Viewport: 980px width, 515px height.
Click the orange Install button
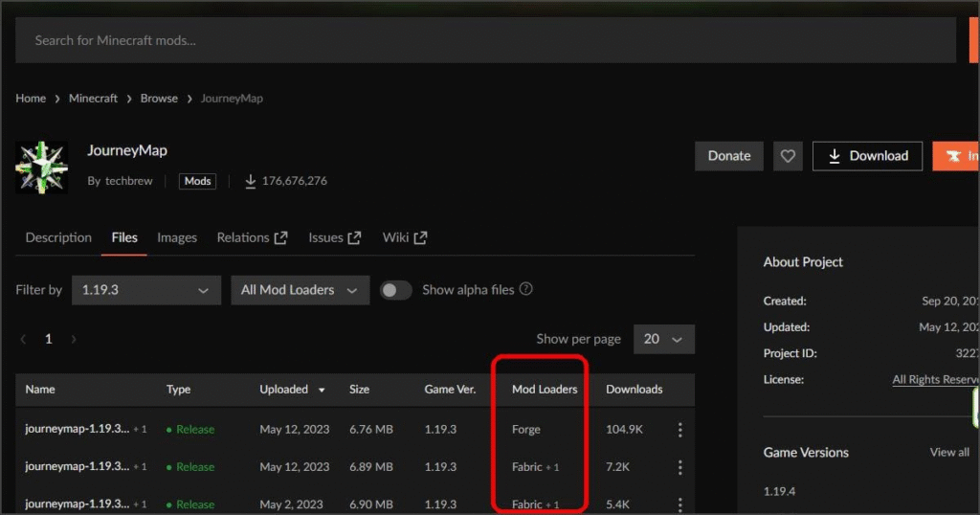[956, 156]
